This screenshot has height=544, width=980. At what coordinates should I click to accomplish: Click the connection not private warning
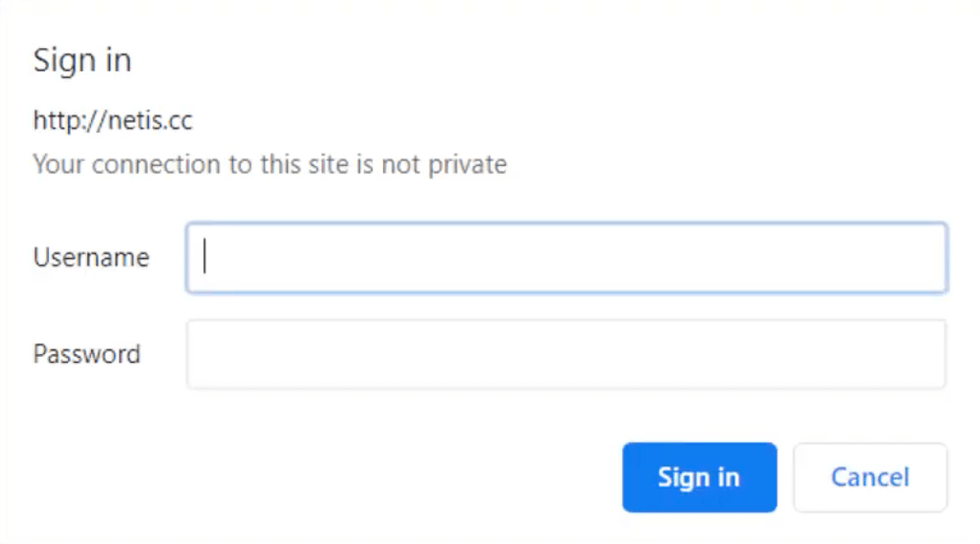point(270,164)
